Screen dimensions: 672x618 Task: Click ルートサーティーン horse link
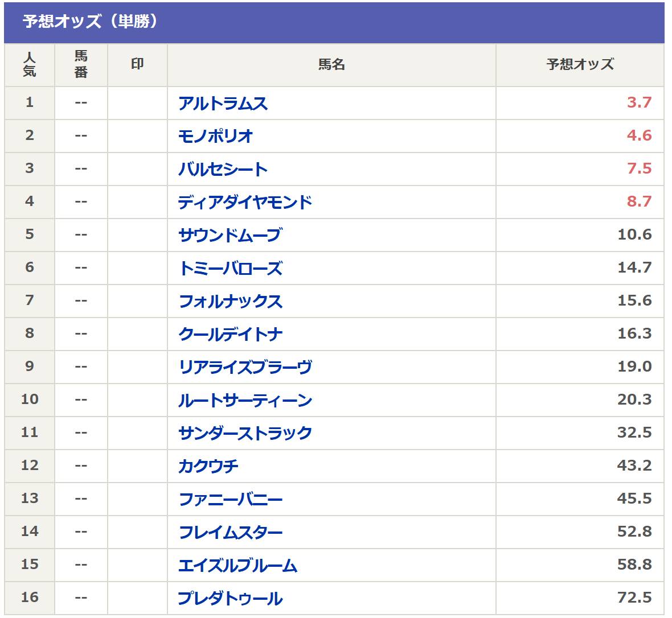click(245, 400)
